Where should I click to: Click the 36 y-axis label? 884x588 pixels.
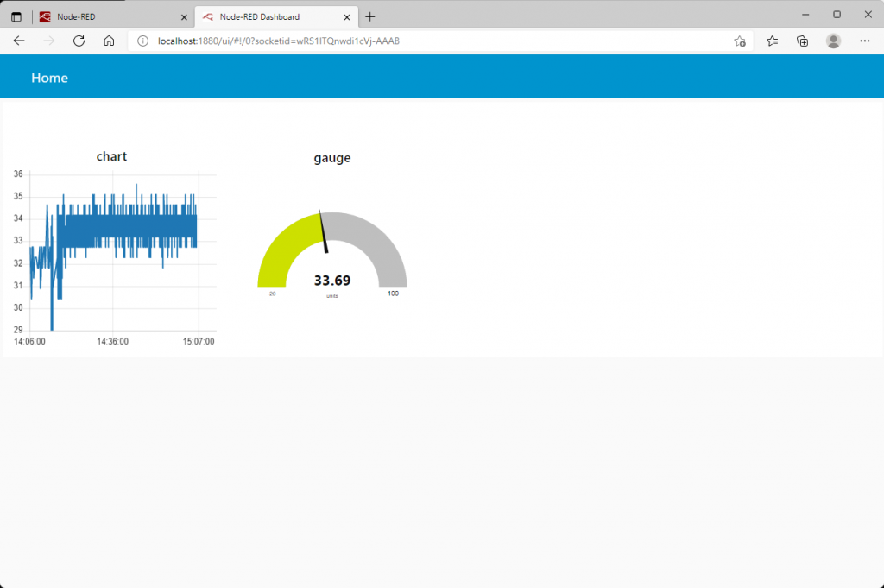pos(19,174)
